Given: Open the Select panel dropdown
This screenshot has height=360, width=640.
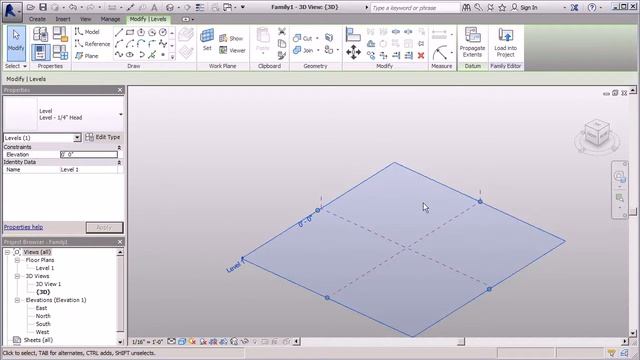Looking at the screenshot, I should click(x=16, y=66).
